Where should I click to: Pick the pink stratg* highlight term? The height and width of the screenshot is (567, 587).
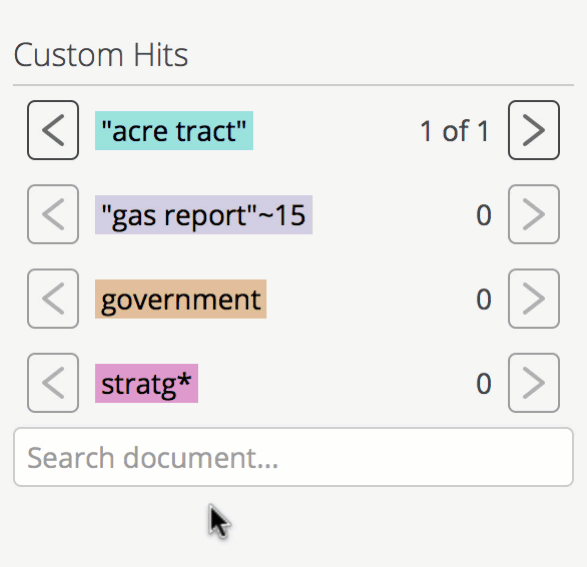pyautogui.click(x=146, y=383)
